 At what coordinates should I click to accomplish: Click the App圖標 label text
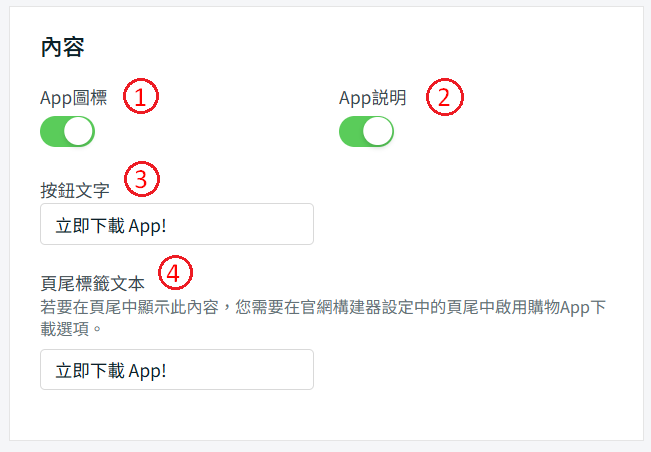coord(73,98)
